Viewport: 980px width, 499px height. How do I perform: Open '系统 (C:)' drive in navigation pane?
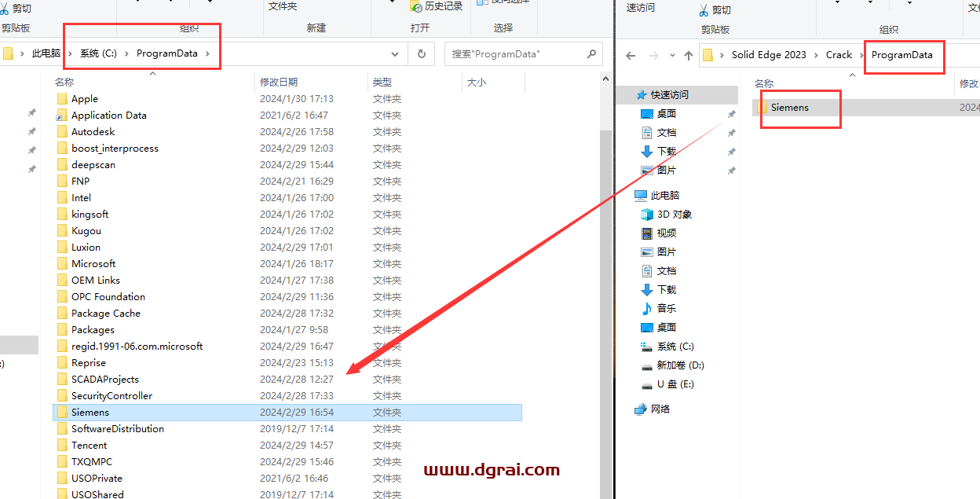point(675,347)
